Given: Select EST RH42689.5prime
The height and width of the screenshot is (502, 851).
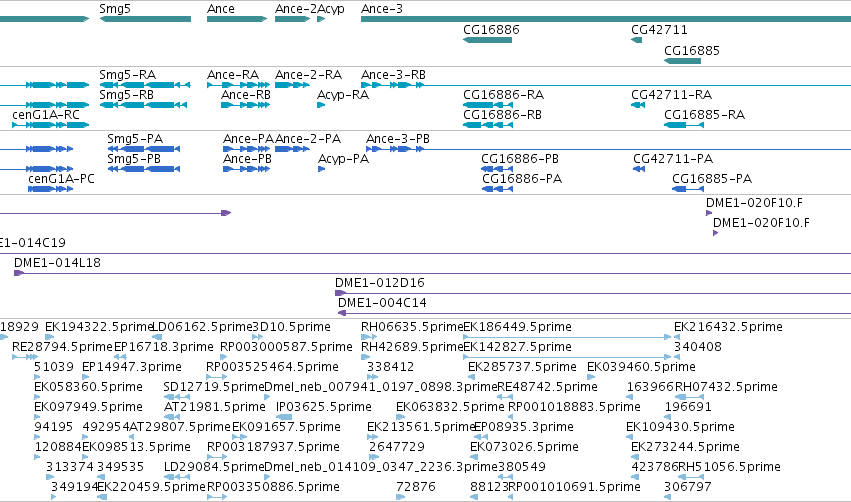Looking at the screenshot, I should click(x=412, y=347).
